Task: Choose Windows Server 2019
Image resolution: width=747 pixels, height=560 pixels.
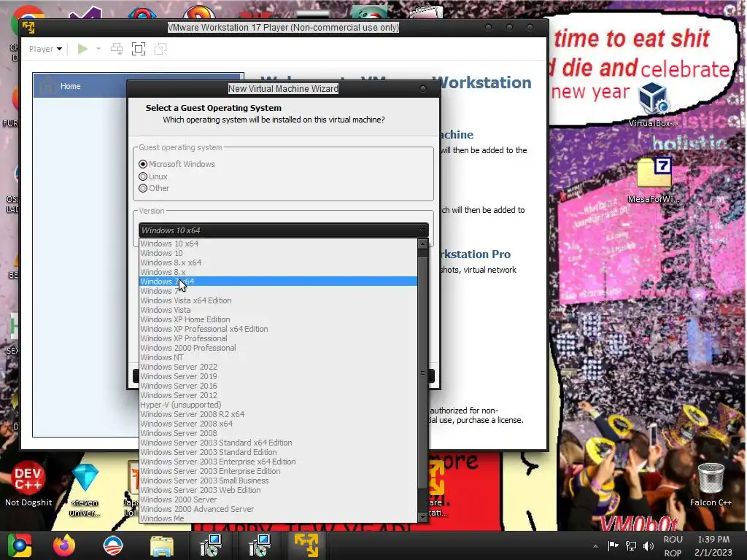Action: click(x=278, y=376)
